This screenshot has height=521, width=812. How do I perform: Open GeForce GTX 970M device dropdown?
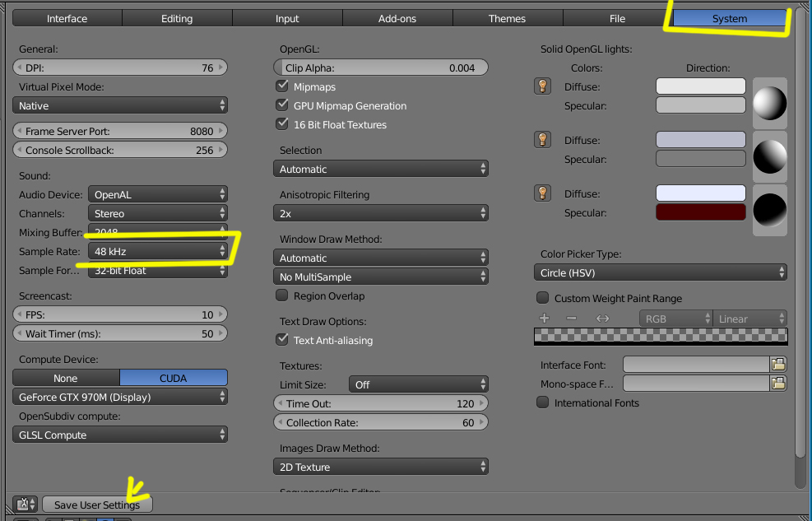(120, 398)
